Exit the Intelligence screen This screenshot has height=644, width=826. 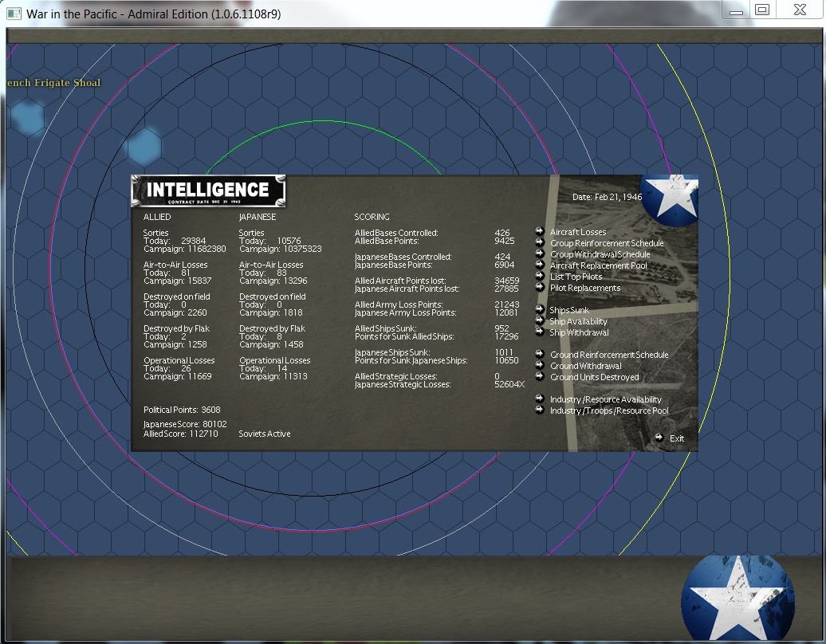[x=677, y=438]
